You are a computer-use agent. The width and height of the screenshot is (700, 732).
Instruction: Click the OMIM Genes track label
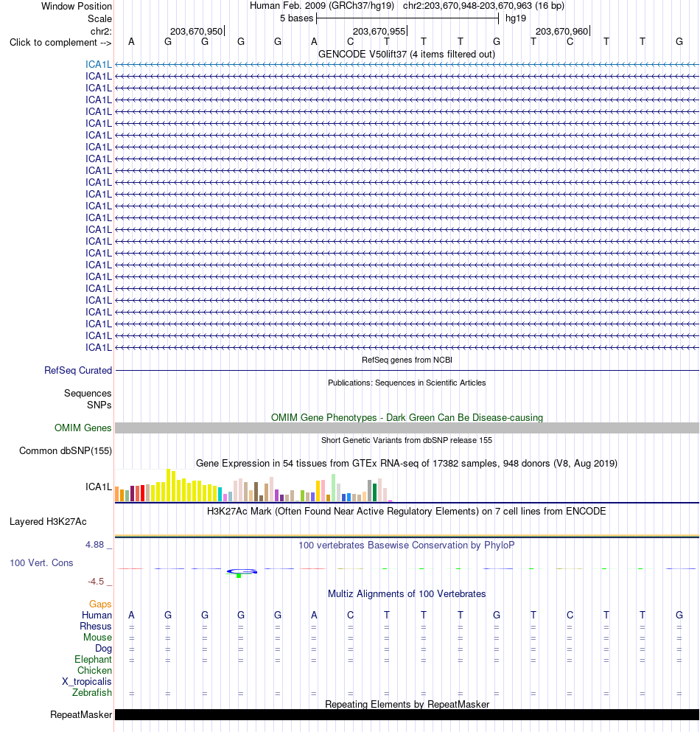click(x=83, y=428)
